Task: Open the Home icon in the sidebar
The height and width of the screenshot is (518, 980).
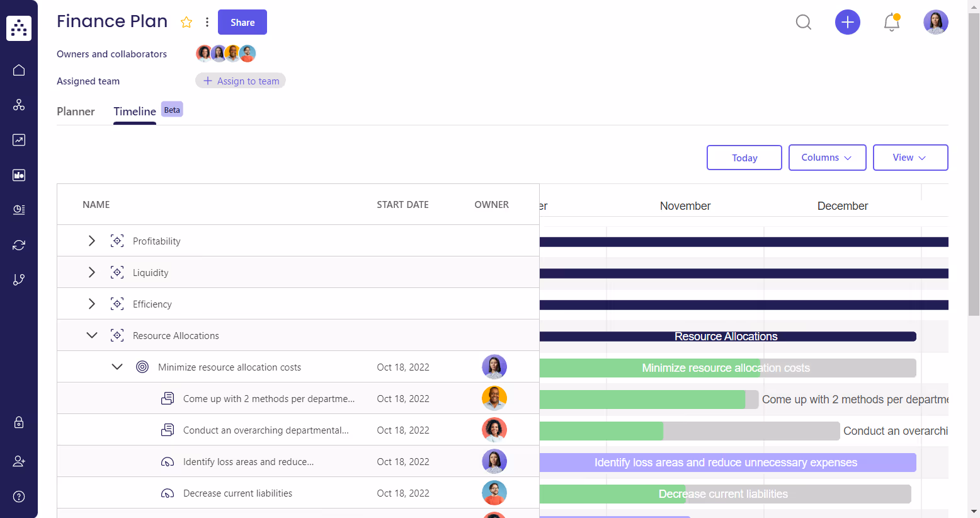Action: pos(18,70)
